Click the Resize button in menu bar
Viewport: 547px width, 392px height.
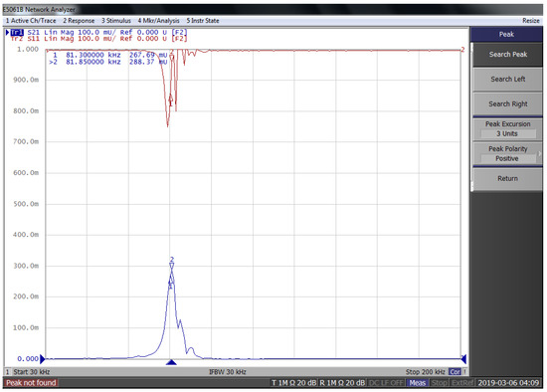coord(531,21)
